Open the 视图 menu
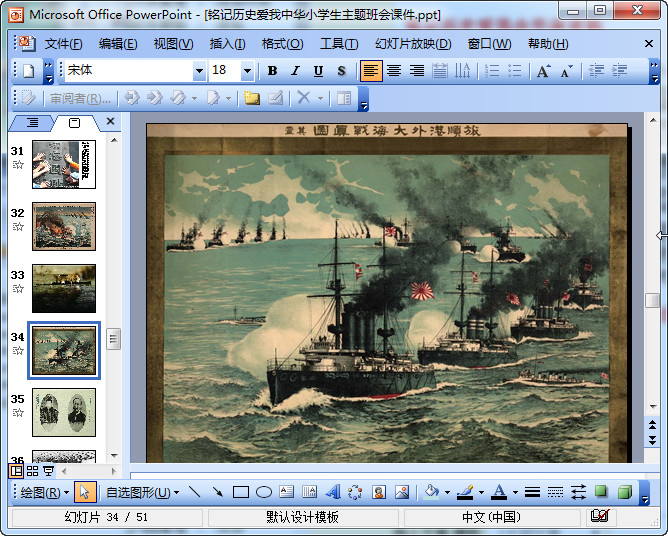Viewport: 668px width, 536px height. pos(173,43)
